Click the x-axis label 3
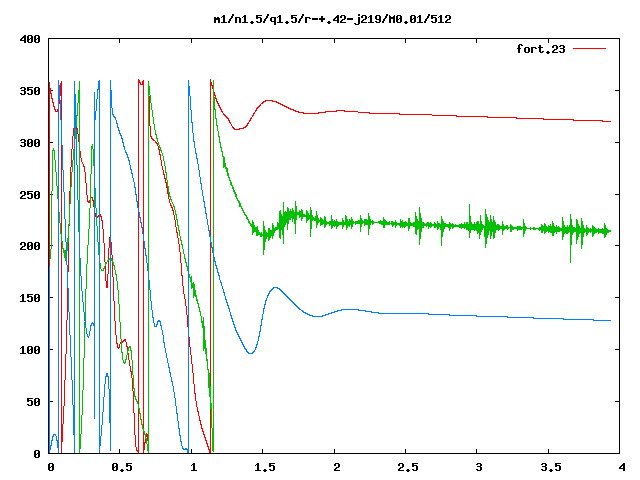 pos(479,467)
